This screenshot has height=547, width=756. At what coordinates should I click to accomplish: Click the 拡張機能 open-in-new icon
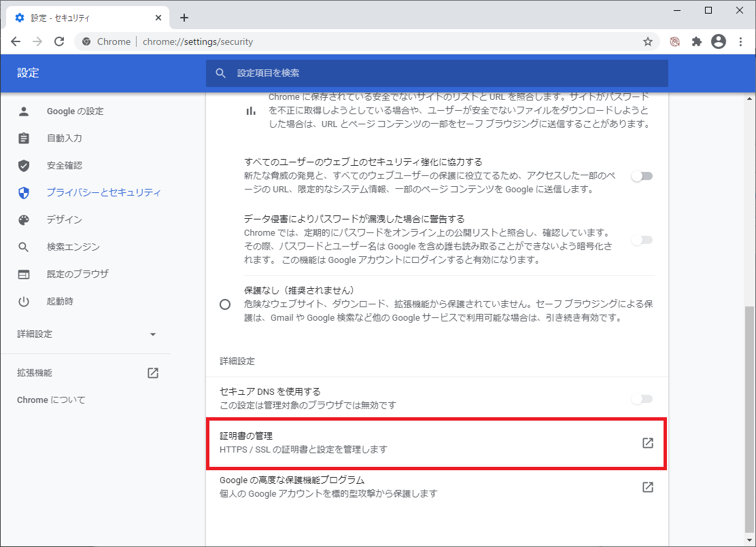153,373
